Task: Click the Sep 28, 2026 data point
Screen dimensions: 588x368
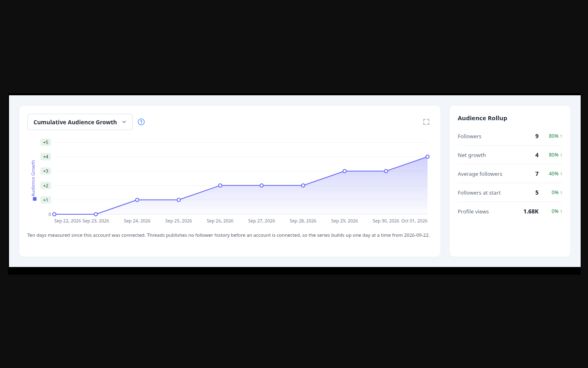Action: tap(303, 186)
